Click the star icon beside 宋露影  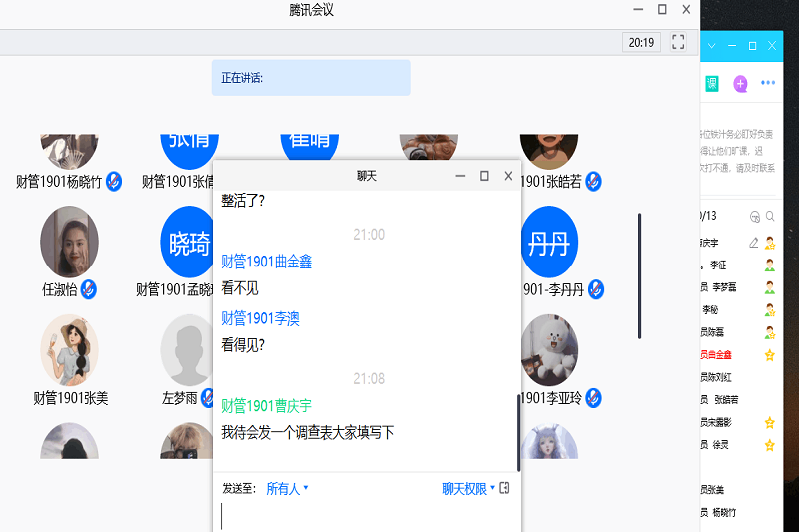point(770,422)
